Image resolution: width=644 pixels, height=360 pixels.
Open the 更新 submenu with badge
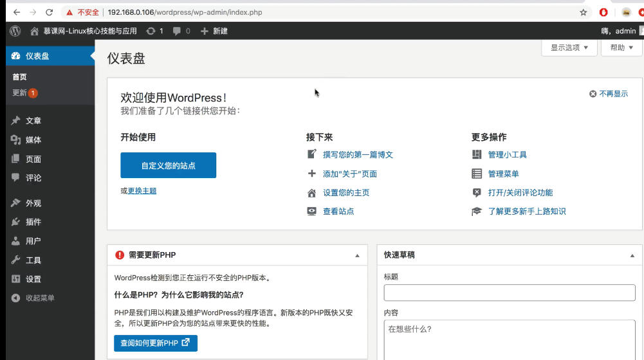click(x=25, y=93)
